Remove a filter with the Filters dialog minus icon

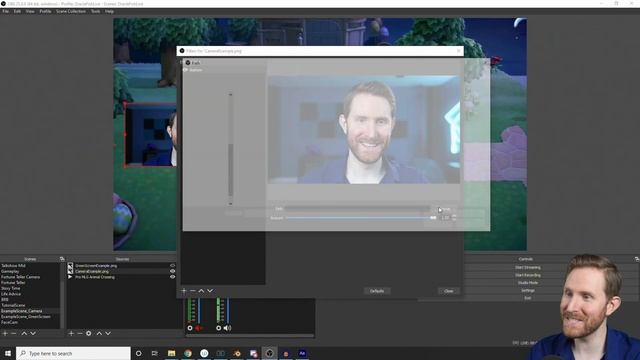tap(193, 291)
